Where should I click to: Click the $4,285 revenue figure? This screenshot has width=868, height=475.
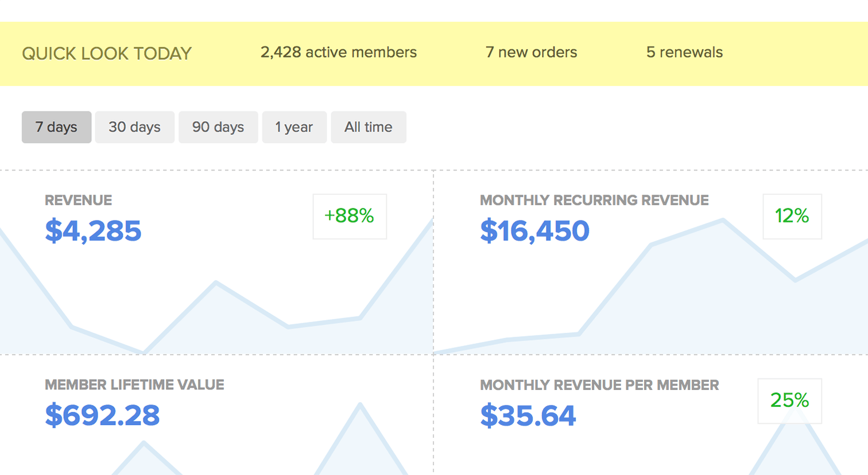pyautogui.click(x=93, y=230)
